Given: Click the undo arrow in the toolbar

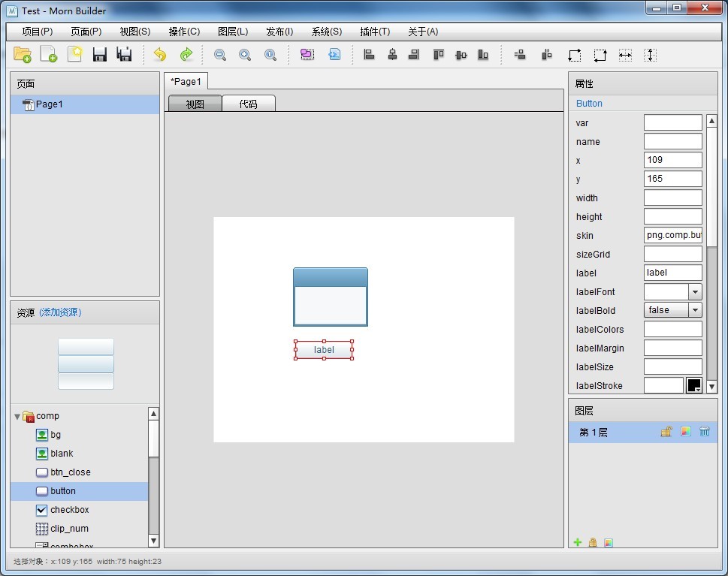Looking at the screenshot, I should click(159, 54).
